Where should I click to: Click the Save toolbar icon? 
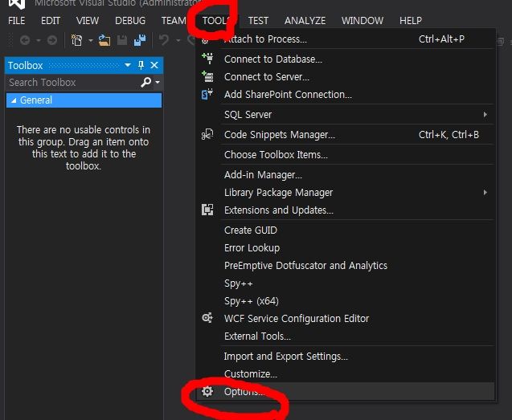122,40
